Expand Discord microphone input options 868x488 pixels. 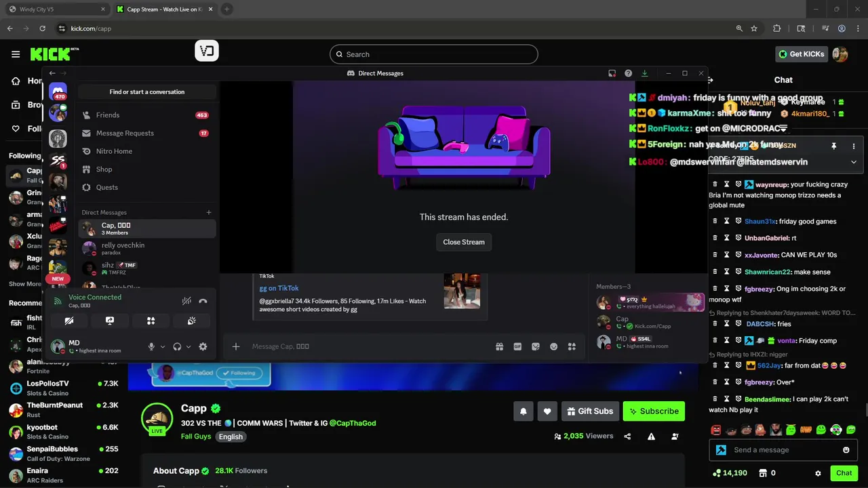(162, 346)
